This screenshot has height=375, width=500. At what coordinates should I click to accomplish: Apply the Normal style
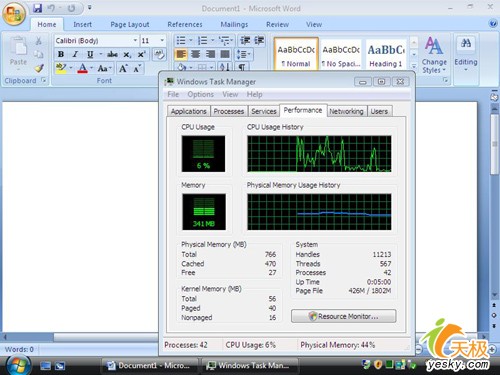296,54
